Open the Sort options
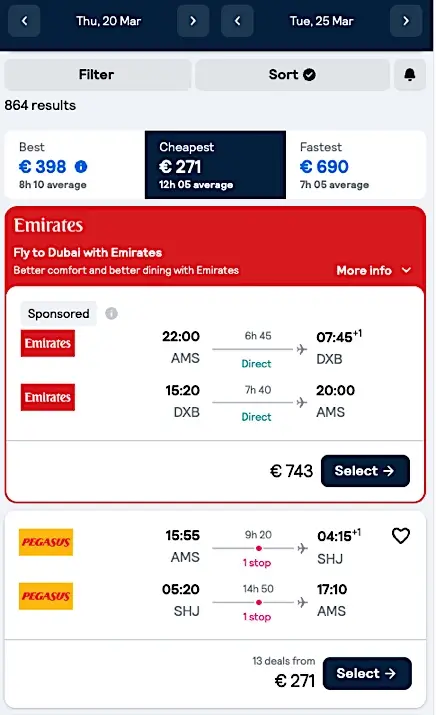Viewport: 436px width, 715px height. pos(292,75)
